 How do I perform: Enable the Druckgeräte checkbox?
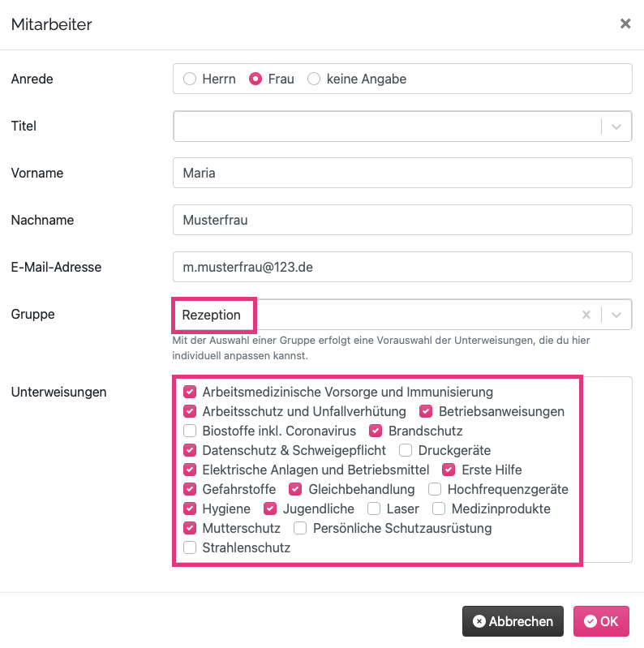point(406,450)
